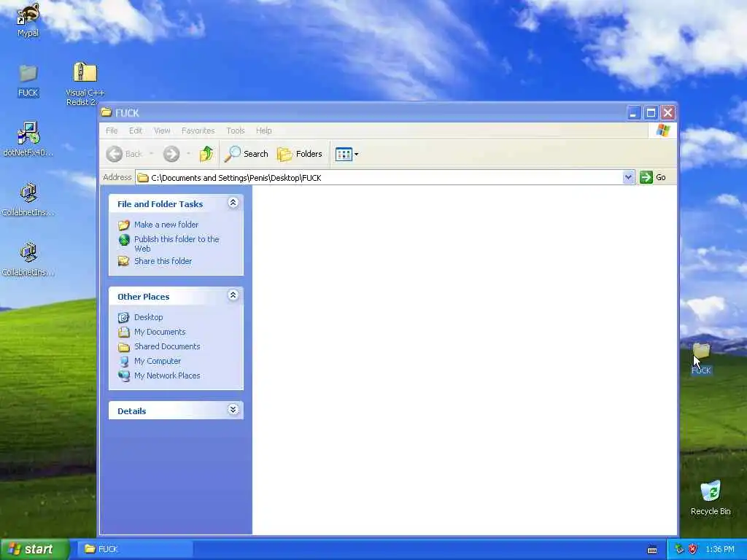Select the Mypal desktop shortcut
Image resolution: width=747 pixels, height=560 pixels.
[28, 20]
